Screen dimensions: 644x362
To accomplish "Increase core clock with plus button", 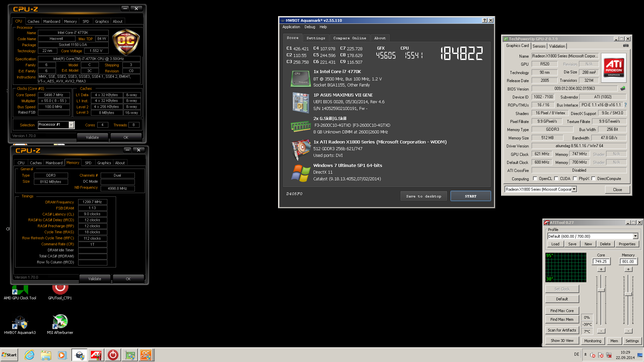I will [601, 269].
